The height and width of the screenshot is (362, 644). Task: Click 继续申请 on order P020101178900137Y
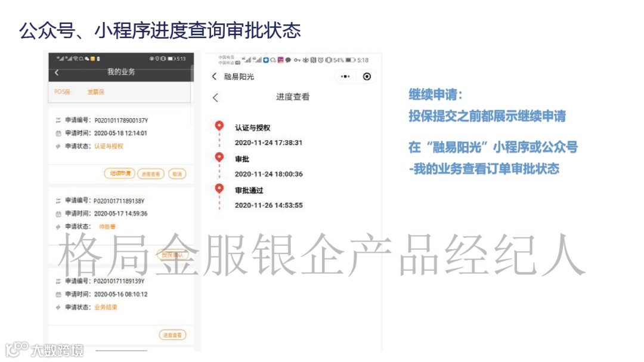(x=119, y=174)
